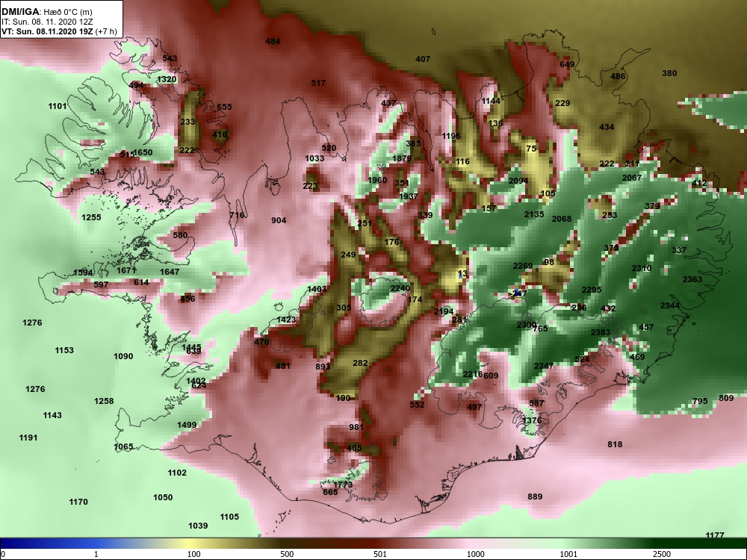Click the map value '1196'

click(451, 136)
